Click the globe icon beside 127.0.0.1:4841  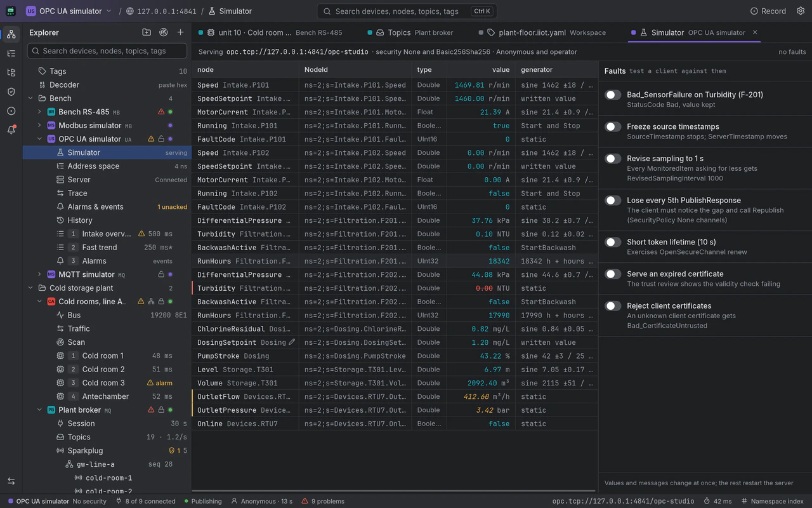tap(130, 11)
